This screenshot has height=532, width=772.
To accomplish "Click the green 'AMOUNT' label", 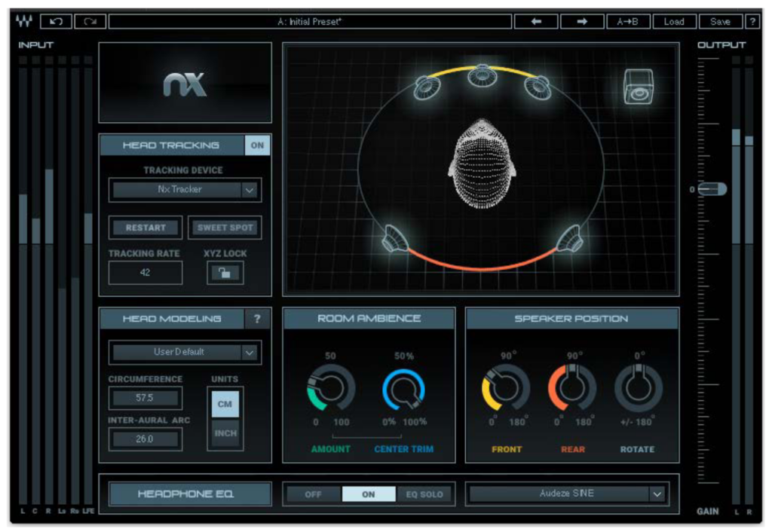I will (331, 449).
